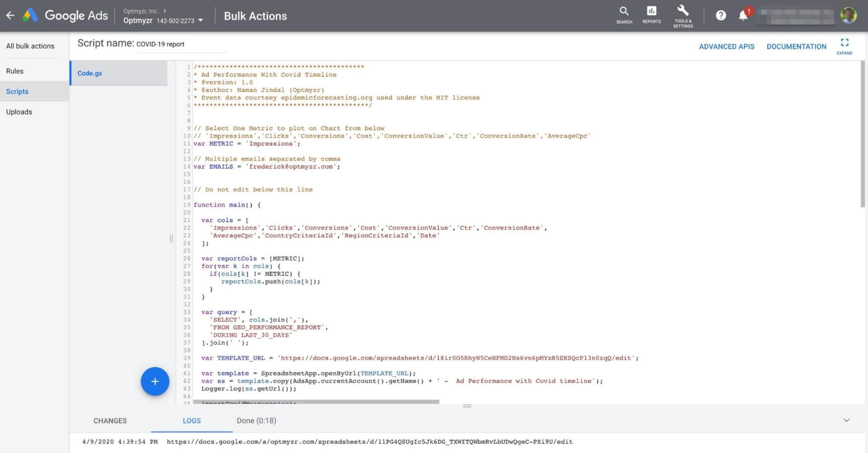Screen dimensions: 868x453
Task: Click the logged spreadsheet URL in logs
Action: point(369,442)
